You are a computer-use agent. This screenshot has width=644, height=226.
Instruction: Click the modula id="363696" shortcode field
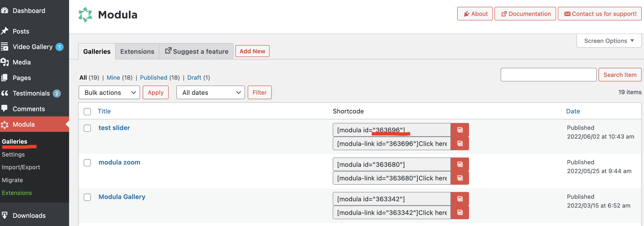392,130
